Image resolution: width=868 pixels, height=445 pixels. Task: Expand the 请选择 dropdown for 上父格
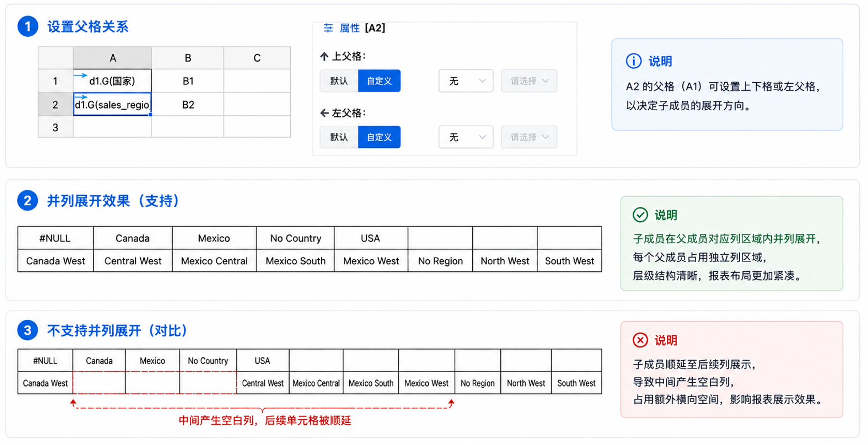tap(529, 81)
